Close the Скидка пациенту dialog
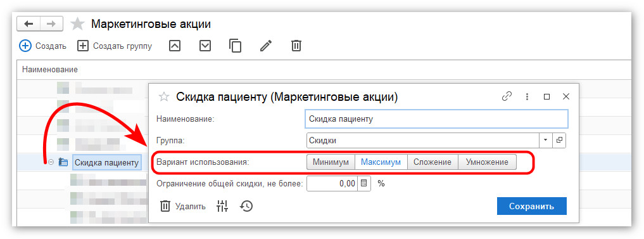The width and height of the screenshot is (644, 239). click(566, 96)
